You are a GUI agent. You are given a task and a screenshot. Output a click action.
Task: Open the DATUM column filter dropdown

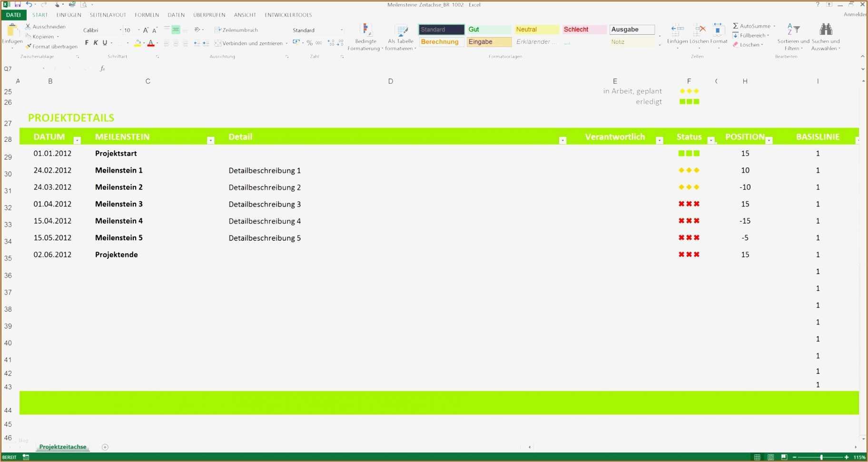77,140
